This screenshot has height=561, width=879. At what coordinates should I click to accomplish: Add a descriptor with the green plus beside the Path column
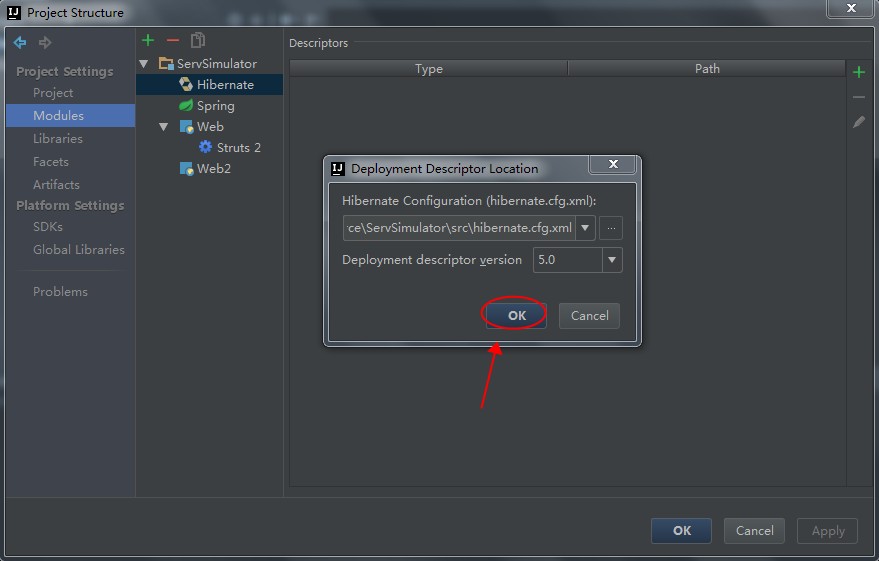click(x=858, y=72)
